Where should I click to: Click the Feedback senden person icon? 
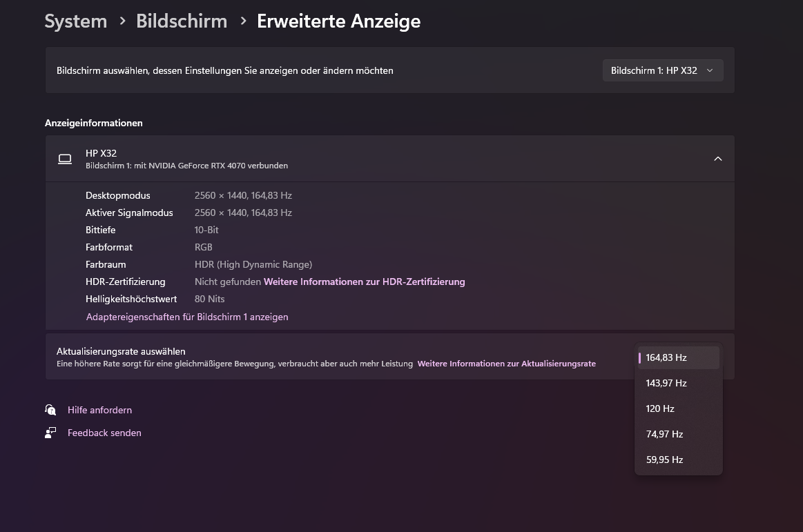coord(50,433)
